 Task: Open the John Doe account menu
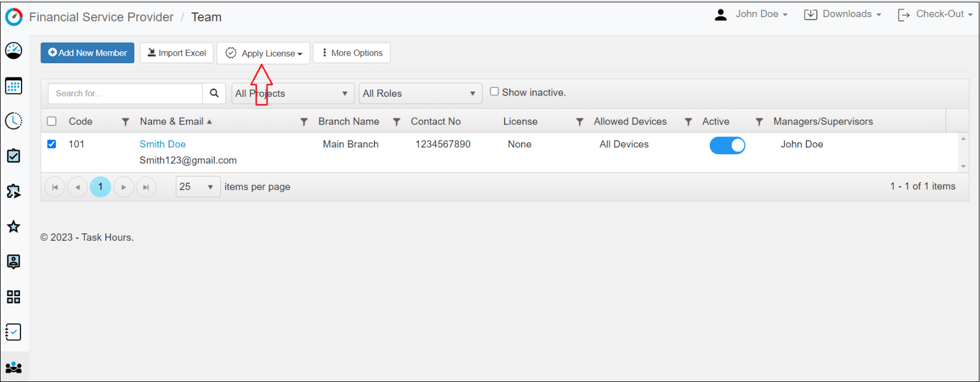[x=761, y=14]
